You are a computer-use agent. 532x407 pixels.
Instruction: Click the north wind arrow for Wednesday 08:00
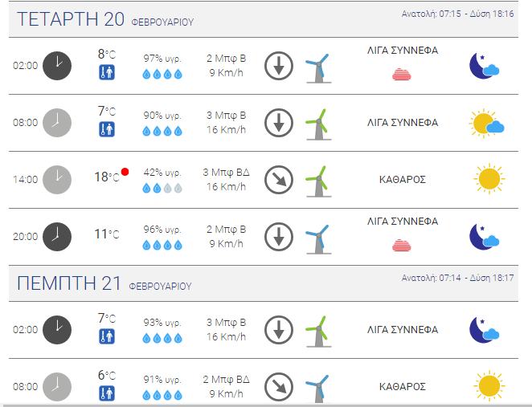[x=279, y=123]
